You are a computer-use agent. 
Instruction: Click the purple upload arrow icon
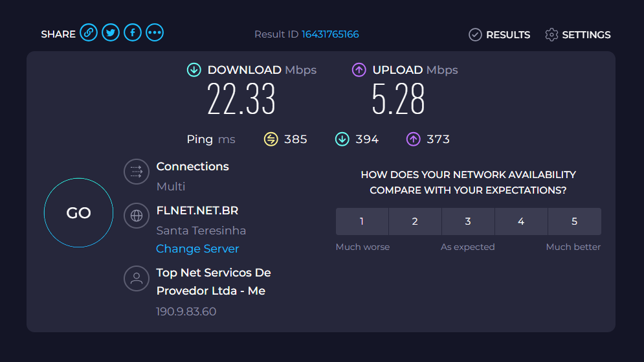359,70
